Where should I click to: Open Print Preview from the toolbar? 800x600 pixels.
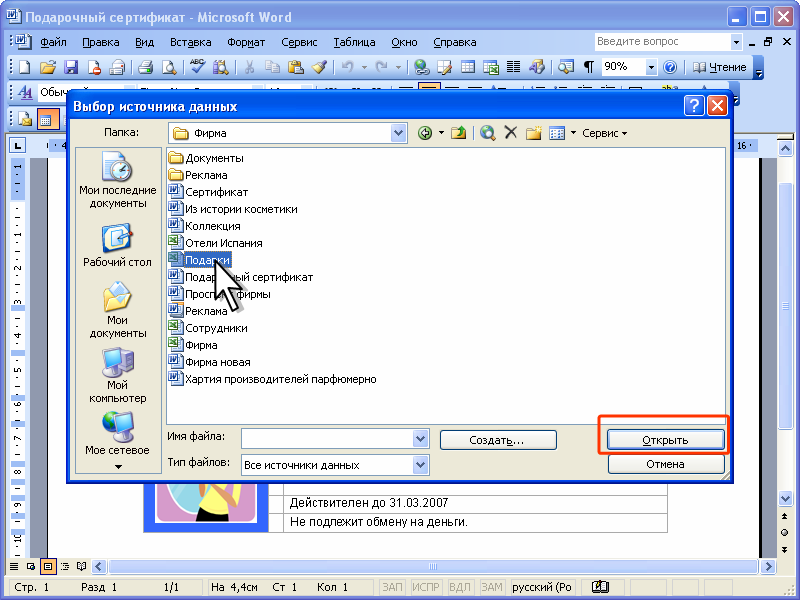click(x=168, y=67)
